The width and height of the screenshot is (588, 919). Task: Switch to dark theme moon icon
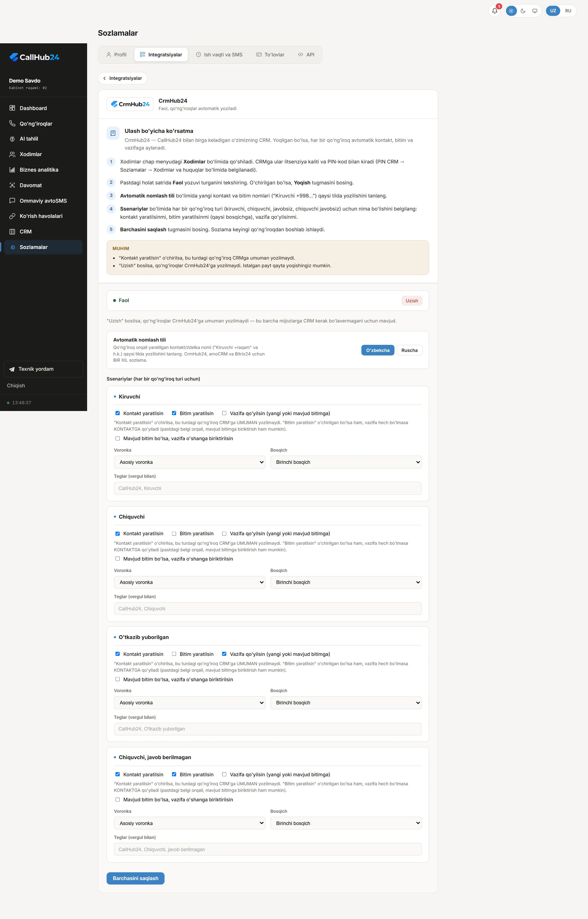pos(523,11)
